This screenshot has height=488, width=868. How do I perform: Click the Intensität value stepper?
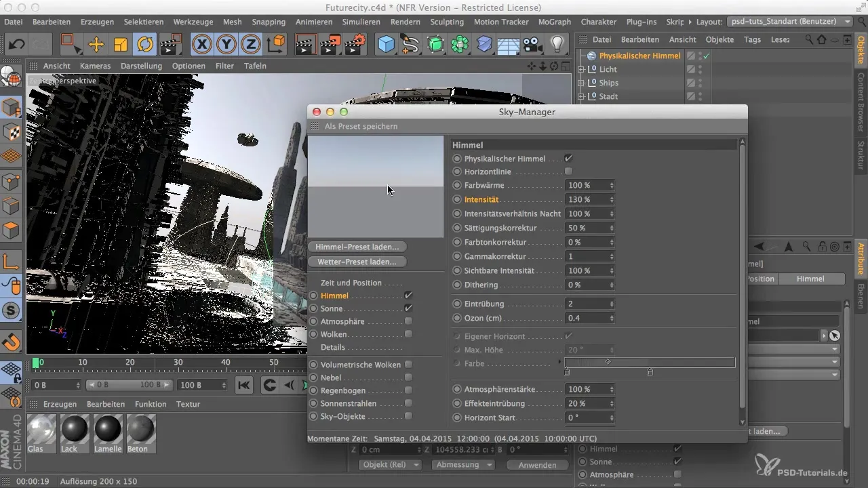click(x=612, y=199)
